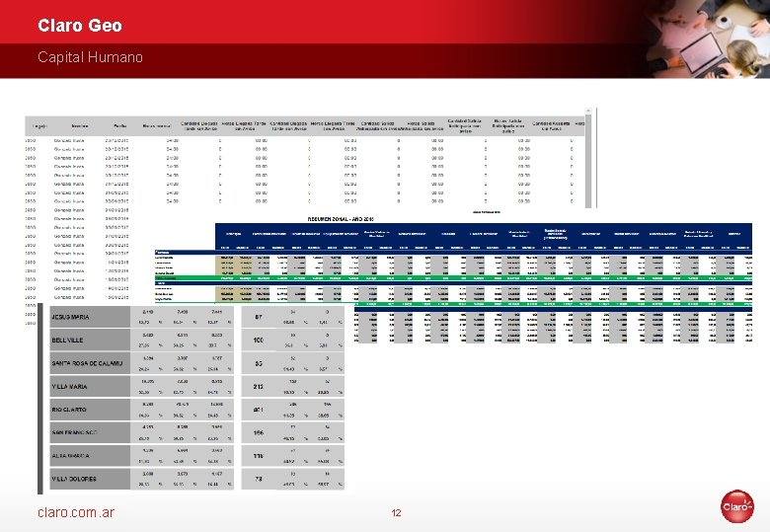The width and height of the screenshot is (770, 532).
Task: Click the 'Capital Humano' subtitle
Action: 91,57
